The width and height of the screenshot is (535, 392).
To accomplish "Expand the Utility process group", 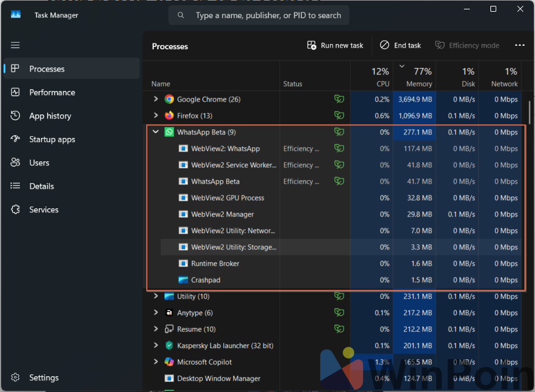I will 156,296.
